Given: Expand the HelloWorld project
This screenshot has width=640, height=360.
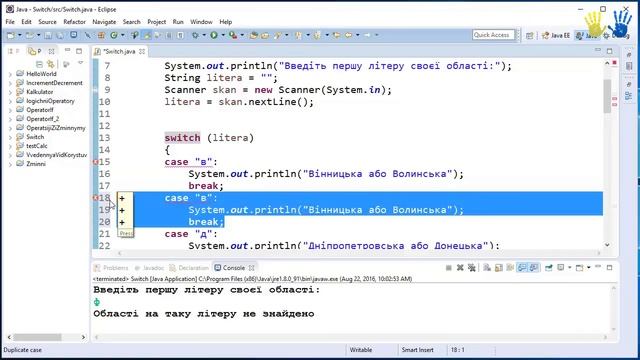Looking at the screenshot, I should (x=10, y=74).
